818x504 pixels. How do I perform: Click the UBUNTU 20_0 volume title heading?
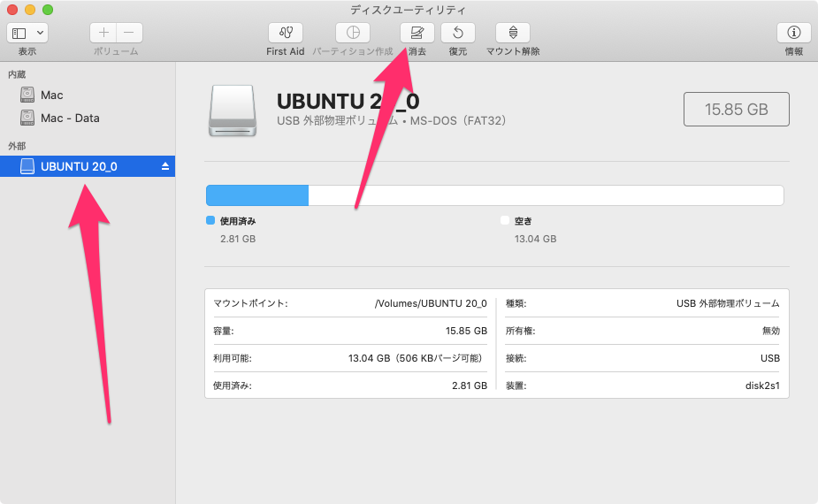(x=348, y=101)
